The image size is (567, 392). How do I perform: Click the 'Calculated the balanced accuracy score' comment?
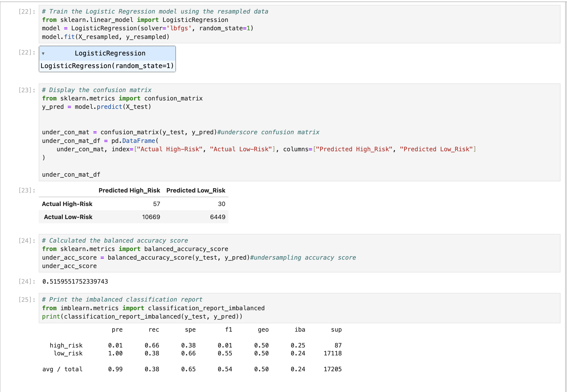coord(115,241)
